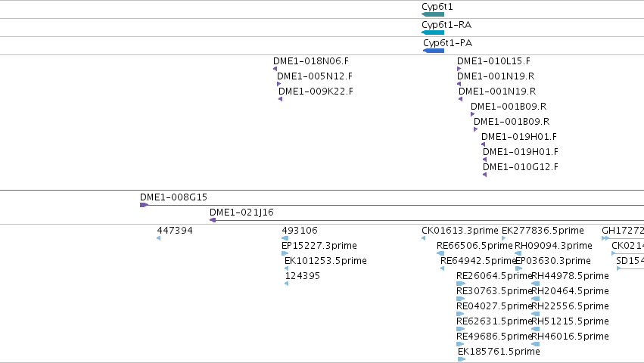Select the RE62631.5prime label
Screen dimensions: 644x363
pos(494,322)
